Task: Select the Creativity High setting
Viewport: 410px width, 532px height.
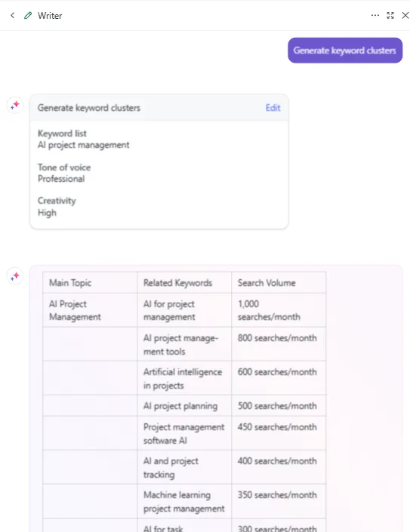Action: 47,213
